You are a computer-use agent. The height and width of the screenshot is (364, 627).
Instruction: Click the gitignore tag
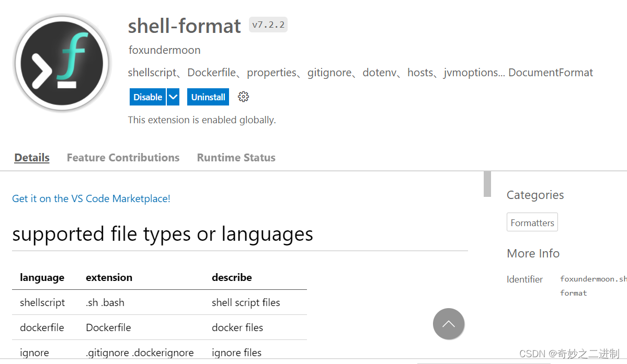pos(329,72)
